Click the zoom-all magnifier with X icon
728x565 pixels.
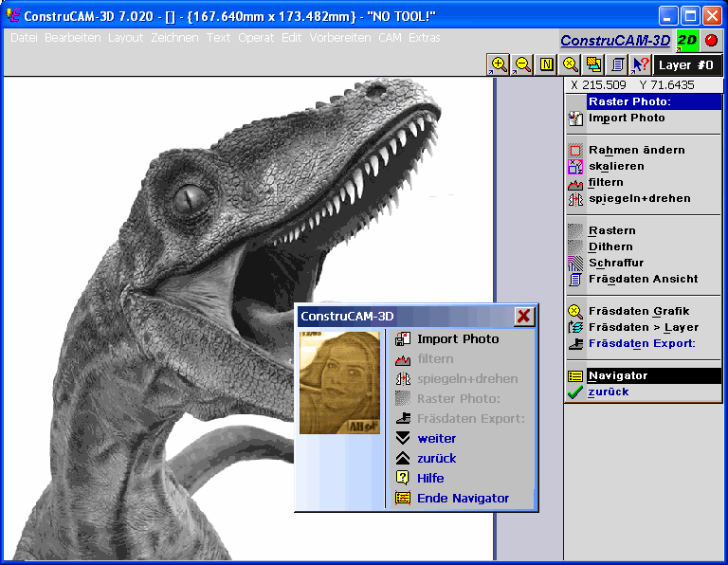click(x=571, y=64)
